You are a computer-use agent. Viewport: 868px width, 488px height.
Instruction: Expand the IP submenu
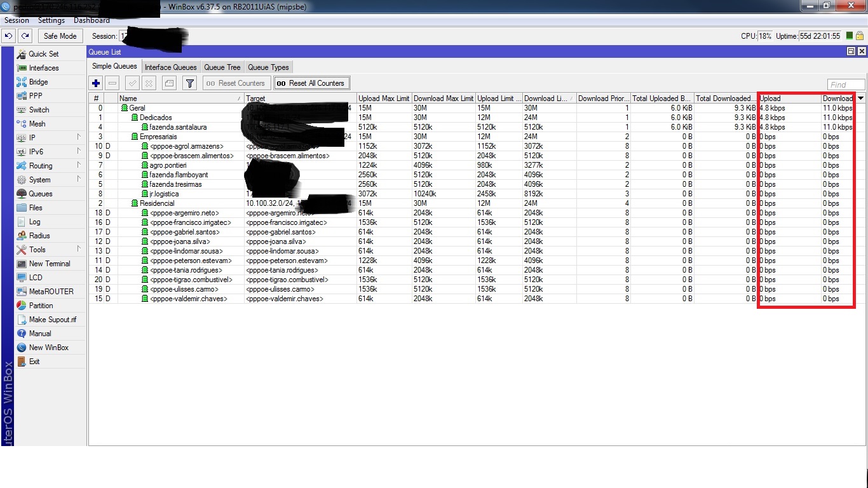click(79, 137)
